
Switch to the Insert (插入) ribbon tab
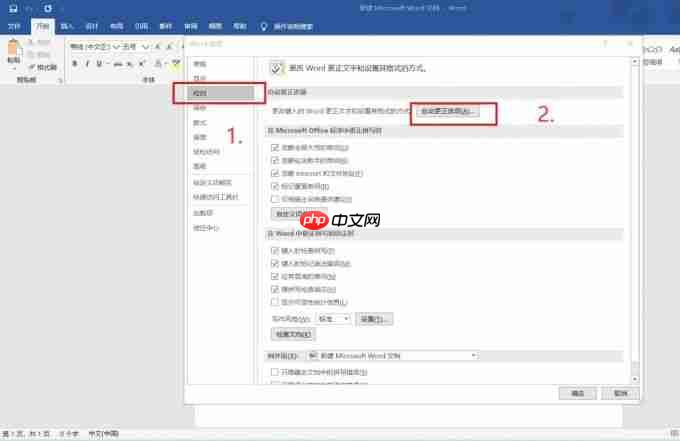click(x=67, y=26)
